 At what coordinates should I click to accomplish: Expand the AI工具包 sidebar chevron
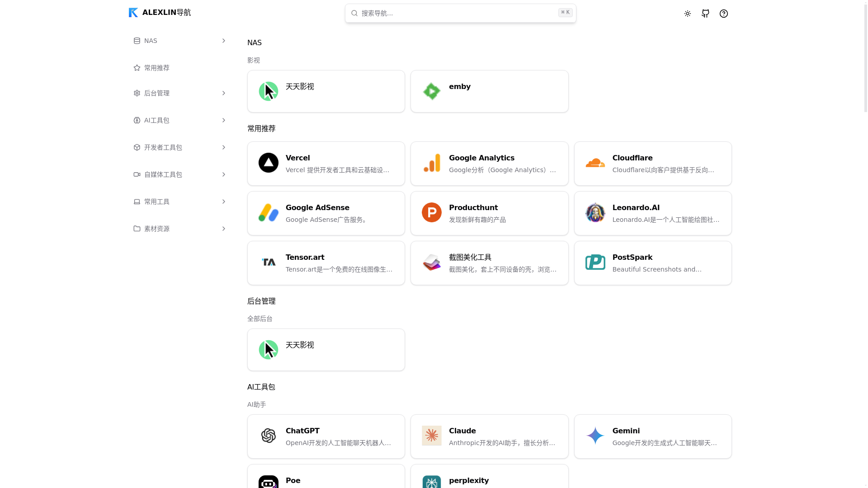tap(223, 120)
